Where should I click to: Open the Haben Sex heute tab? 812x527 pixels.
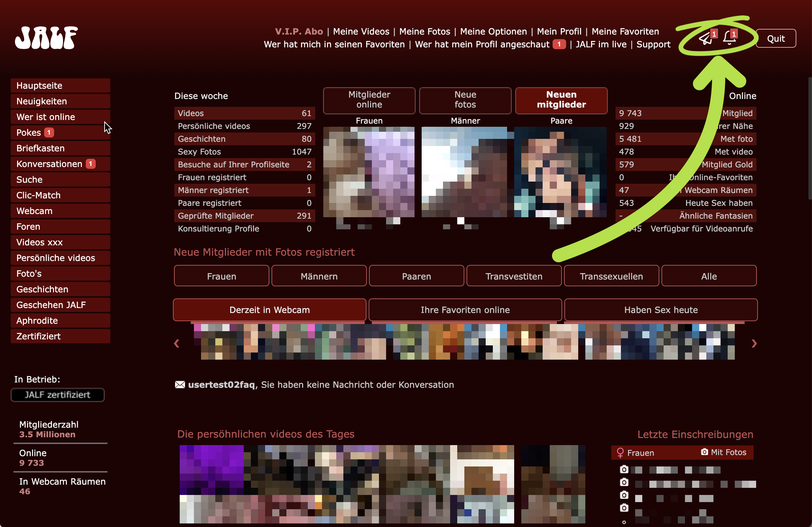pos(661,310)
